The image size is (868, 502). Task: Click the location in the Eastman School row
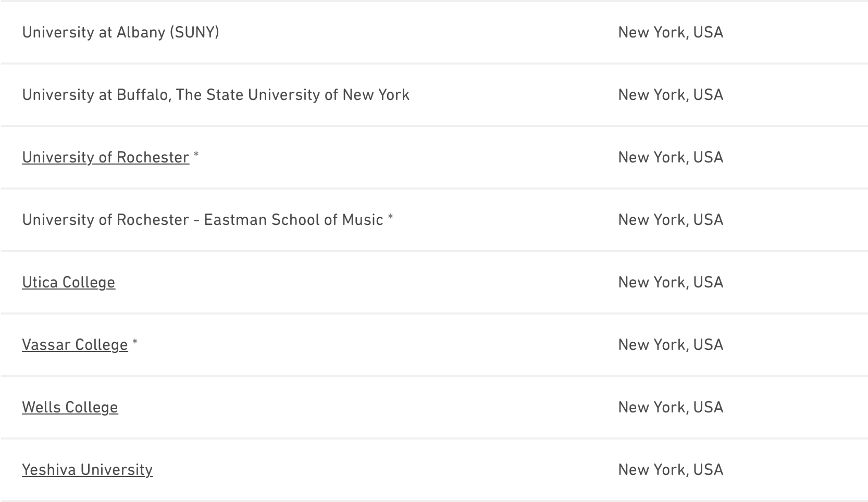(671, 220)
